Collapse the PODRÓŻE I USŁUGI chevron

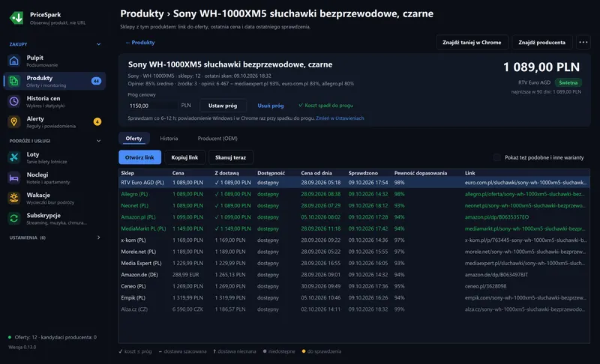coord(99,141)
